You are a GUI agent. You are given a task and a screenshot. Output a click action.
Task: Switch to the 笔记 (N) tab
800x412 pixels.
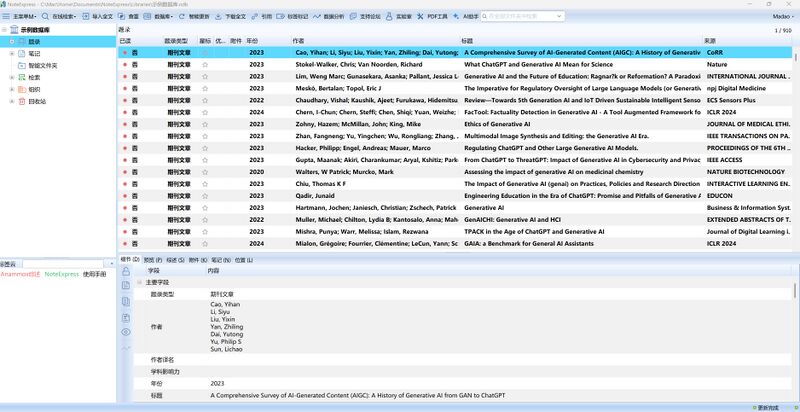click(x=221, y=260)
